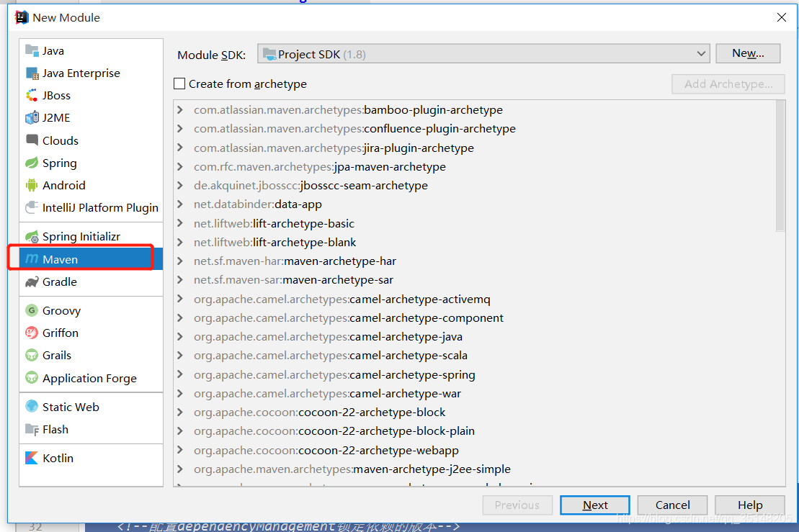Image resolution: width=799 pixels, height=532 pixels.
Task: Select cocoon-22-archetype-webapp row
Action: pyautogui.click(x=474, y=451)
